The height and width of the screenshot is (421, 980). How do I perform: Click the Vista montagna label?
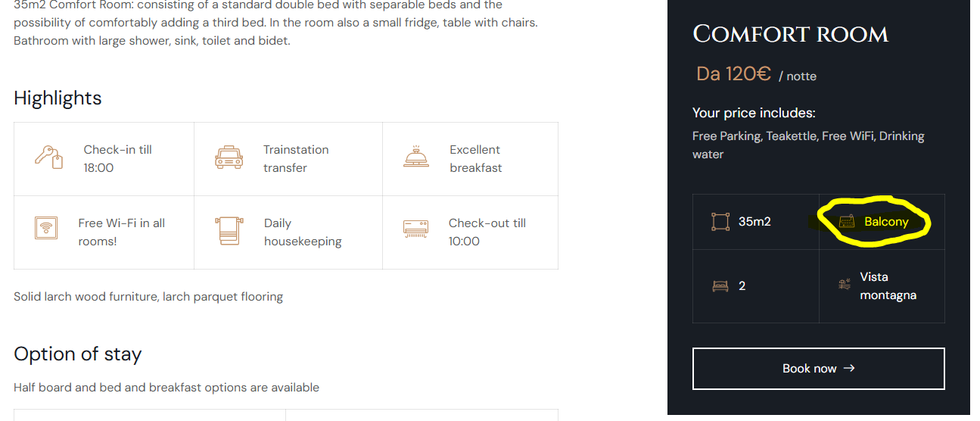click(x=888, y=286)
